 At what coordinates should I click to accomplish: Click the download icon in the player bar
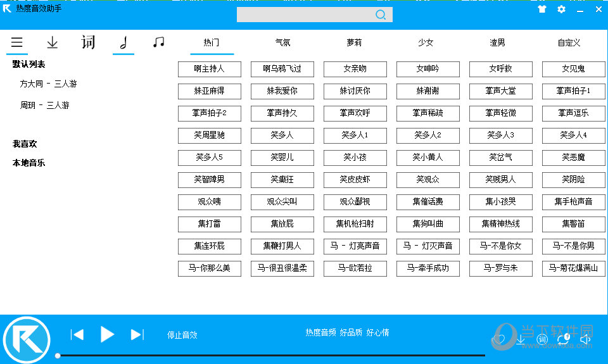[521, 339]
